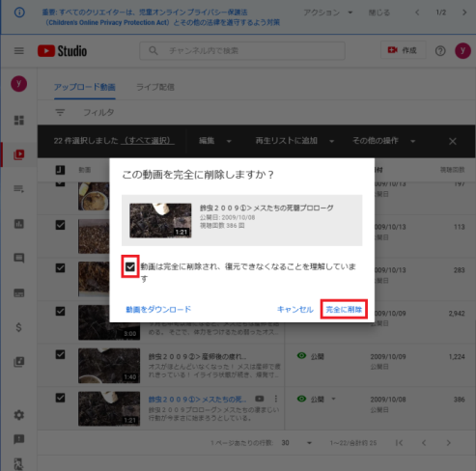Viewport: 476px width, 471px height.
Task: Click the search magnifier icon
Action: [x=154, y=50]
